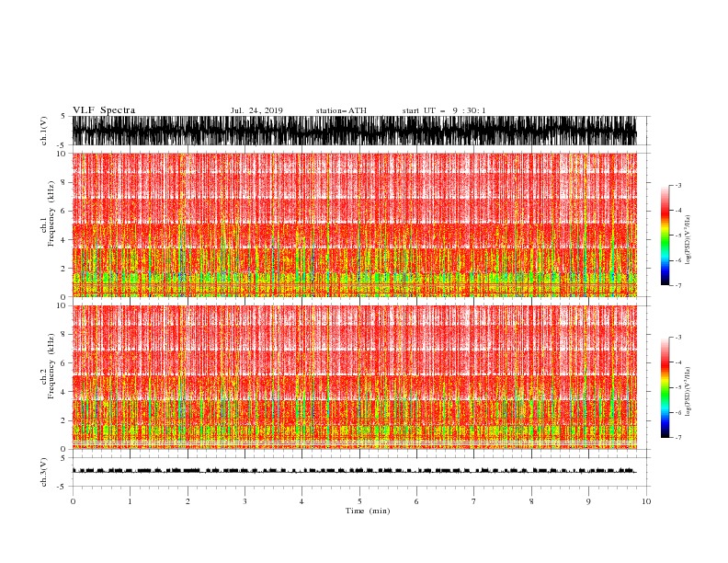Click the 'VLF Spectra' plot title
This screenshot has width=728, height=563.
[104, 110]
